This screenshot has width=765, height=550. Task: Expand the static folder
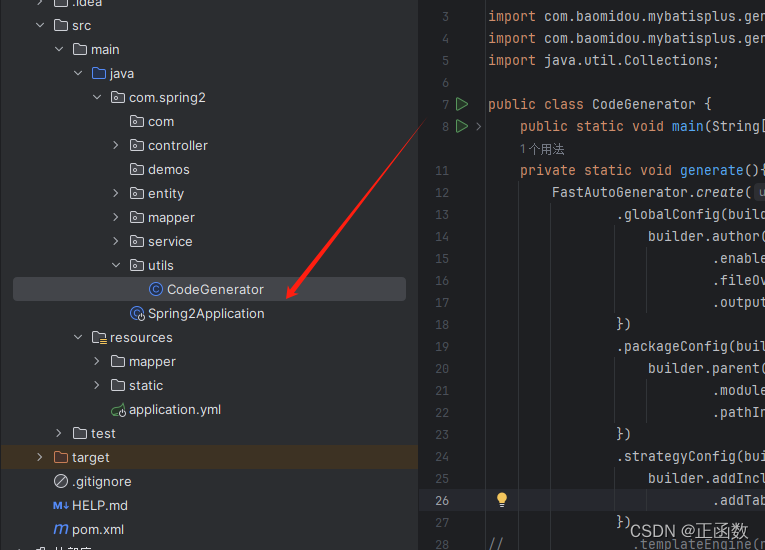97,385
